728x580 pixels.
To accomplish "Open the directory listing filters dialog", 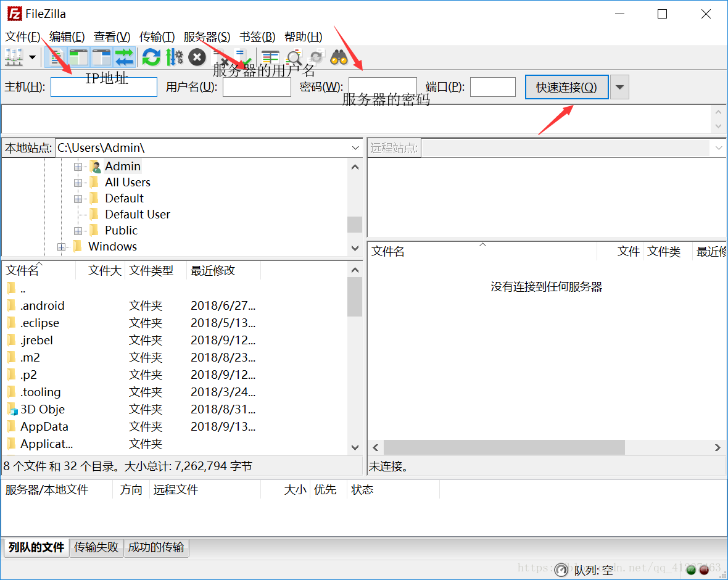I will pyautogui.click(x=270, y=57).
